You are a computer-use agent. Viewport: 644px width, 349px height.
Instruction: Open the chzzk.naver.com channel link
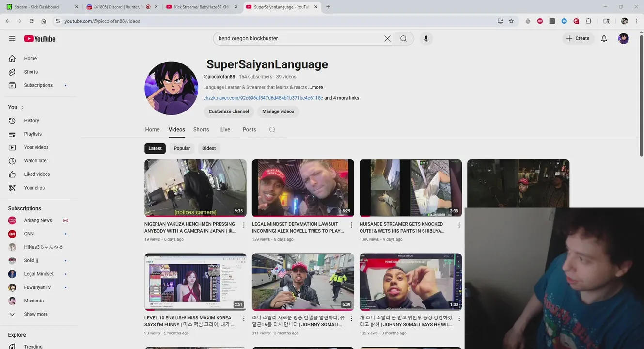point(263,98)
